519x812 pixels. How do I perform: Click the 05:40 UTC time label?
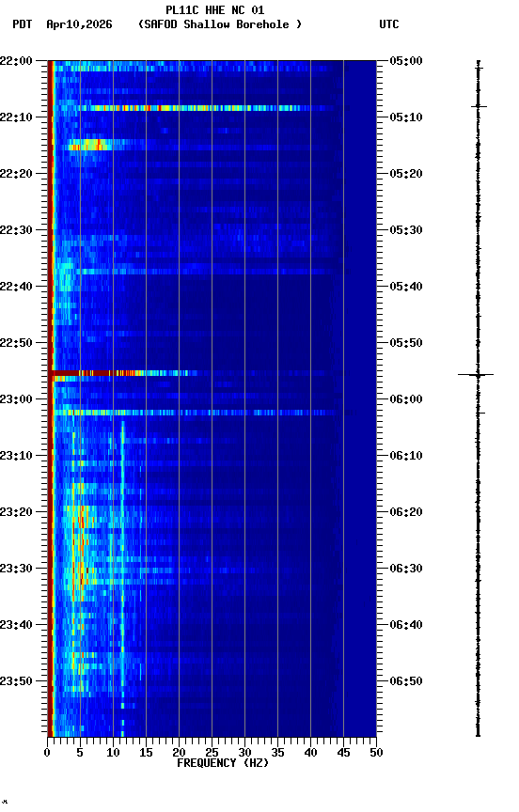point(406,287)
